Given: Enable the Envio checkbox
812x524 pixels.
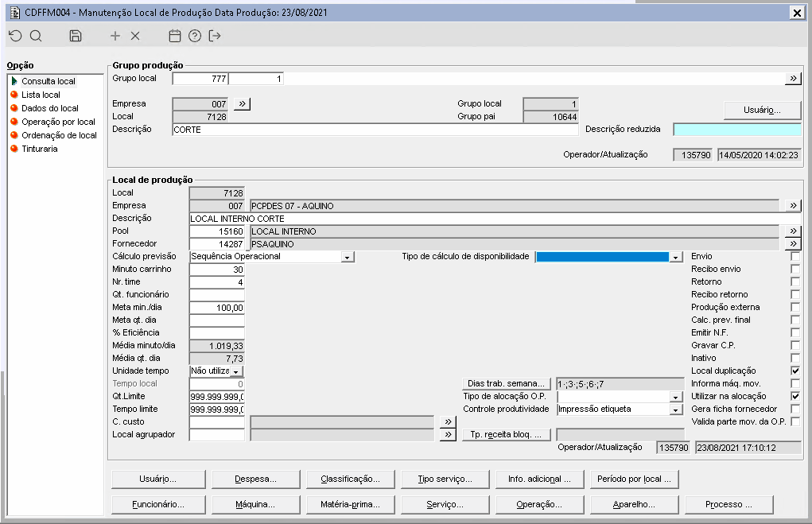Looking at the screenshot, I should tap(795, 256).
